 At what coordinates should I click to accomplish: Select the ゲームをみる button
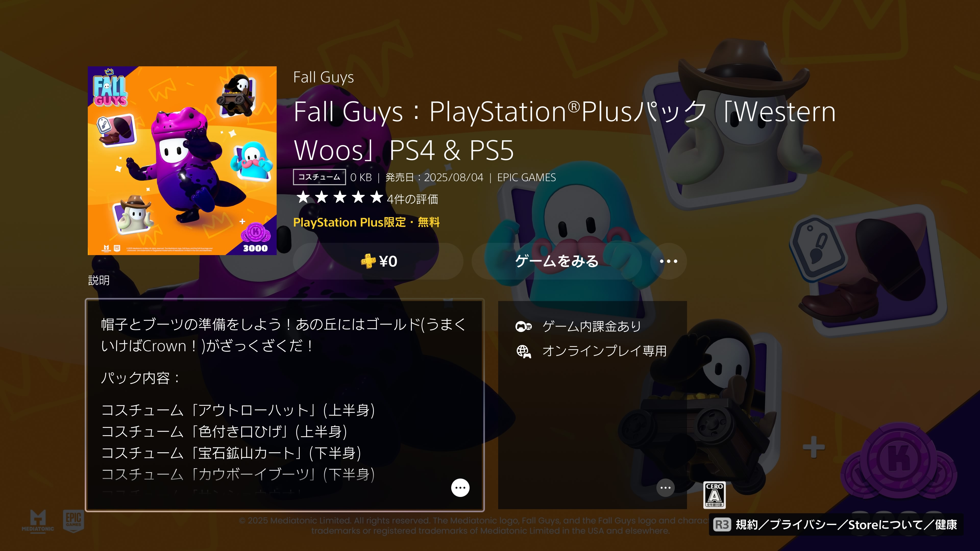click(x=557, y=261)
